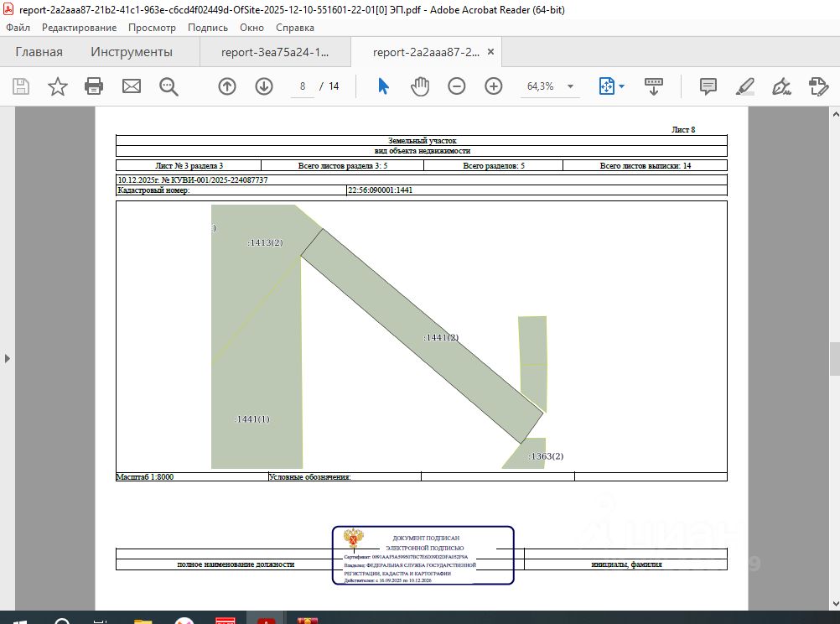Open the Подпись menu
Viewport: 840px width, 624px height.
(208, 28)
